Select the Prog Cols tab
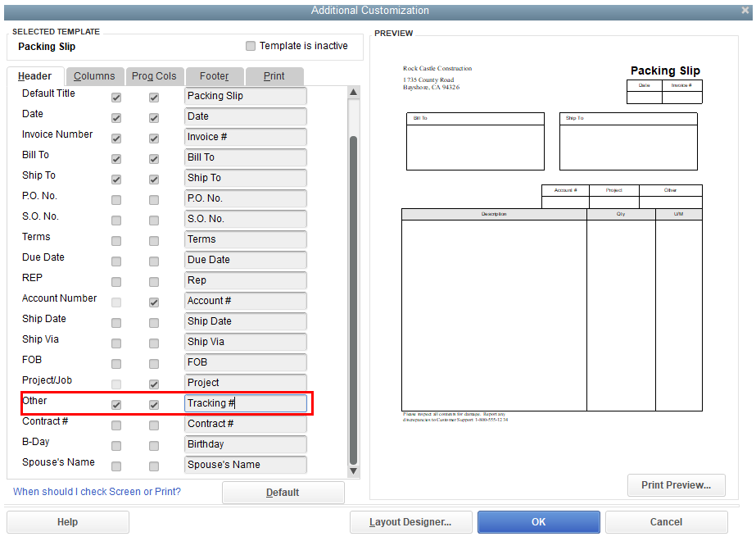 (155, 75)
